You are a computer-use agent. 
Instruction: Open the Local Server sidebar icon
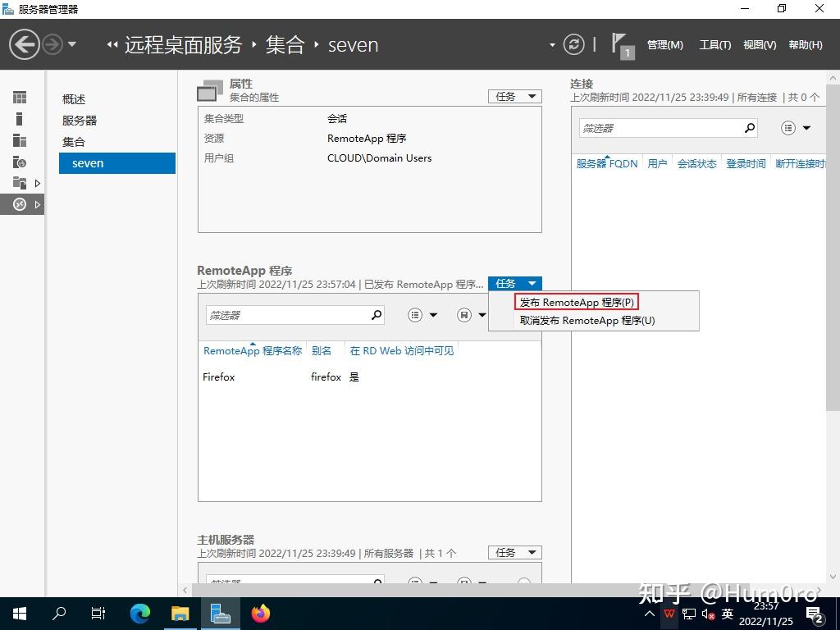click(20, 118)
